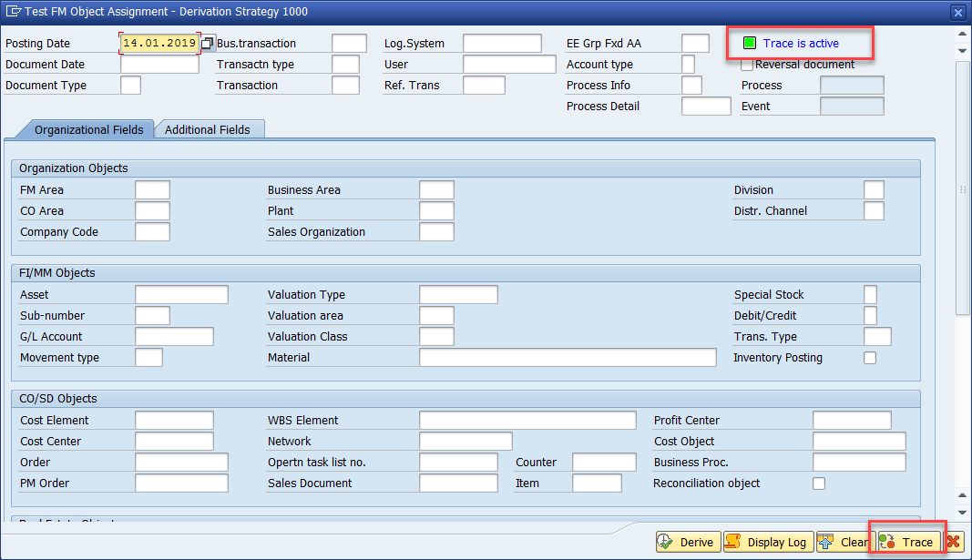This screenshot has height=560, width=972.
Task: Tick the Reversal document checkbox
Action: 747,65
